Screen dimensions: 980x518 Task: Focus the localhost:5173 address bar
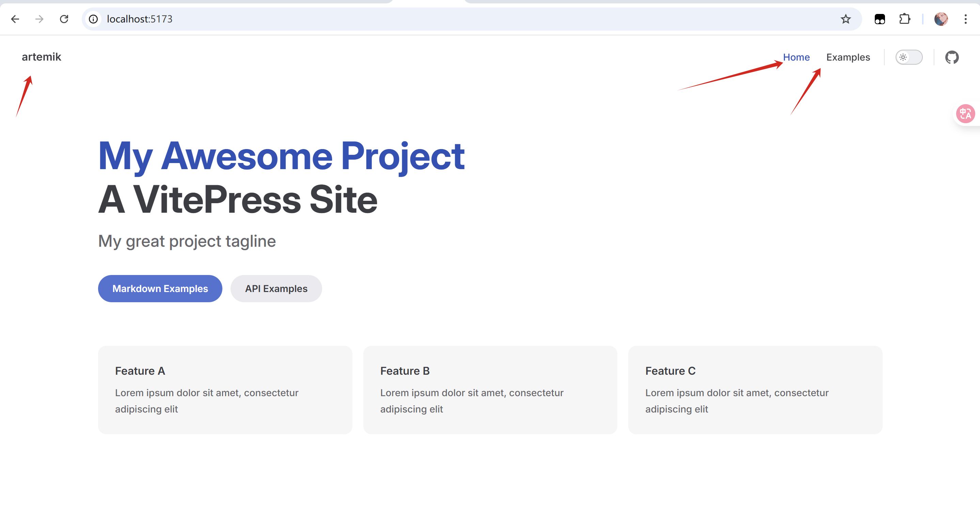point(457,19)
